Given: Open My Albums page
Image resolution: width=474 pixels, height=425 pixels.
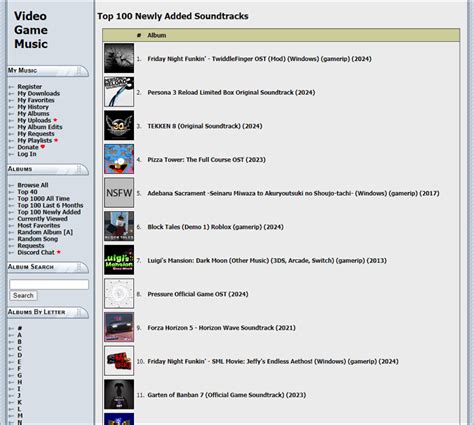Looking at the screenshot, I should [33, 113].
